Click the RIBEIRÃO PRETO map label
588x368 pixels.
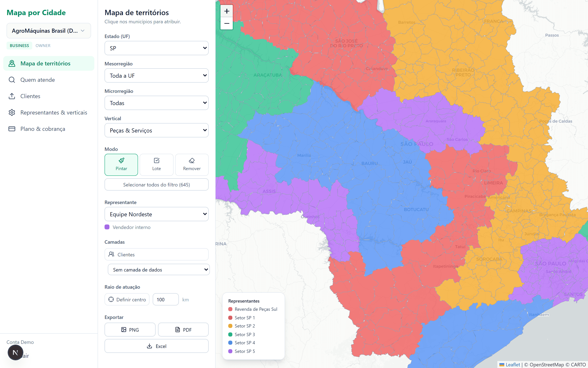(463, 72)
